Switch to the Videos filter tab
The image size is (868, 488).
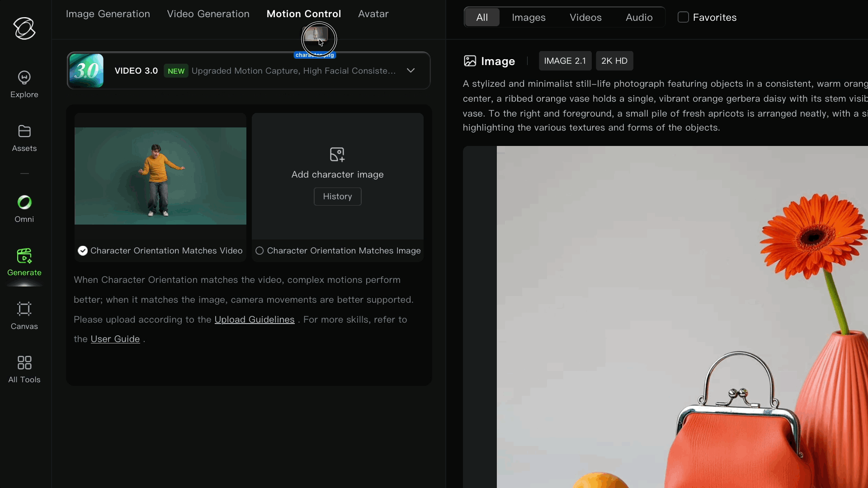coord(585,17)
